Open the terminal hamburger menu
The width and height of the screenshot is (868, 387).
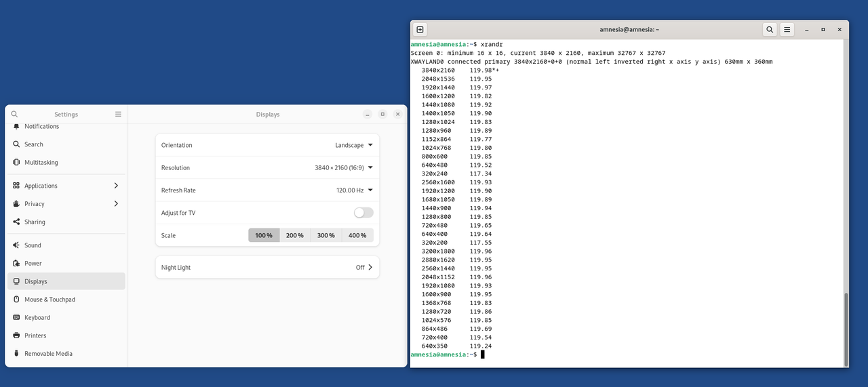coord(787,30)
